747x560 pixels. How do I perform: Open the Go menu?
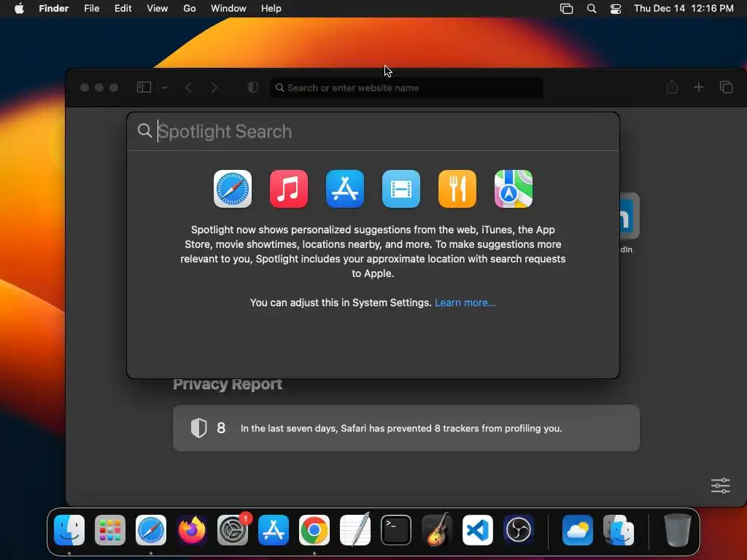(190, 9)
